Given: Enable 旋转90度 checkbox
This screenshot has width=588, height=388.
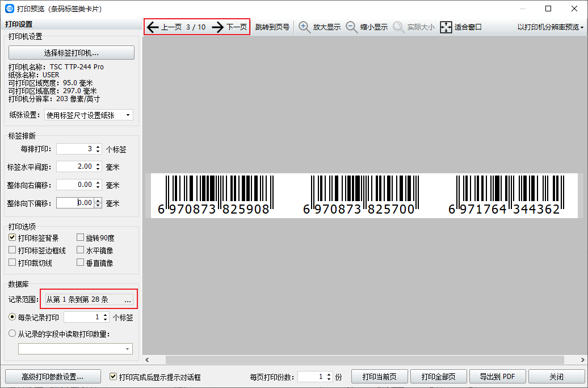Looking at the screenshot, I should pyautogui.click(x=80, y=237).
